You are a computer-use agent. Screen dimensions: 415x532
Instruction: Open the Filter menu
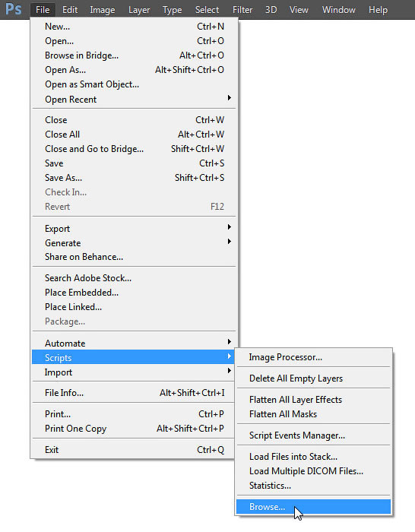tap(242, 10)
